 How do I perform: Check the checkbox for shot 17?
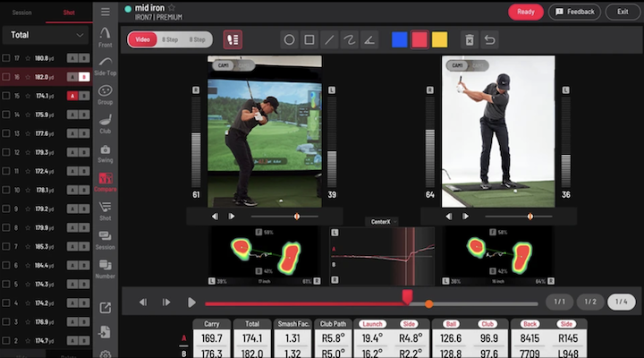click(6, 58)
